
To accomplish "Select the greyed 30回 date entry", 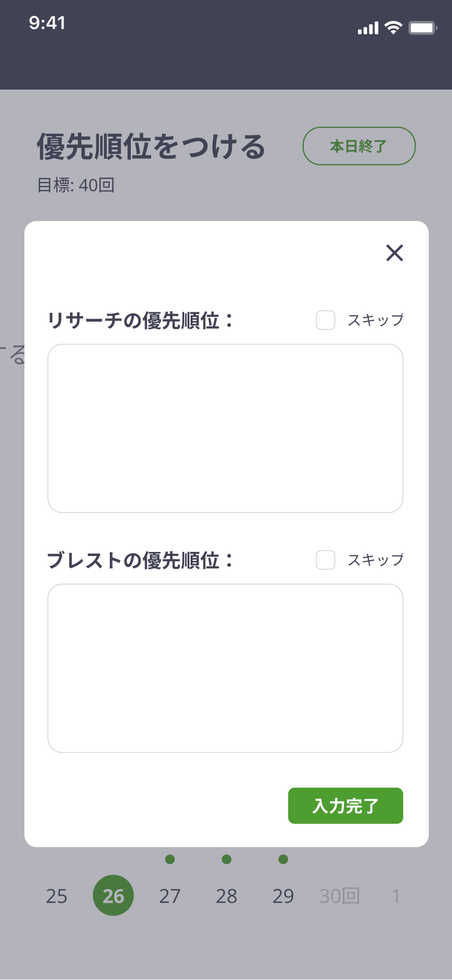I will (339, 896).
